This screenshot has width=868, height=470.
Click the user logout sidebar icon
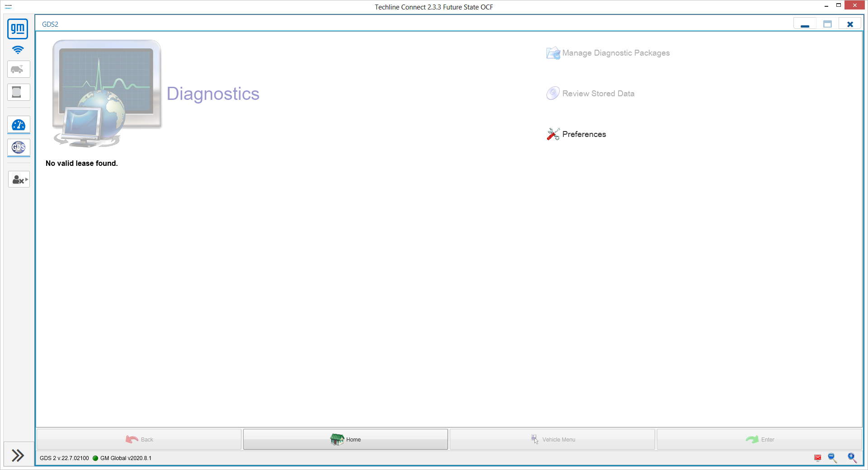(x=19, y=179)
